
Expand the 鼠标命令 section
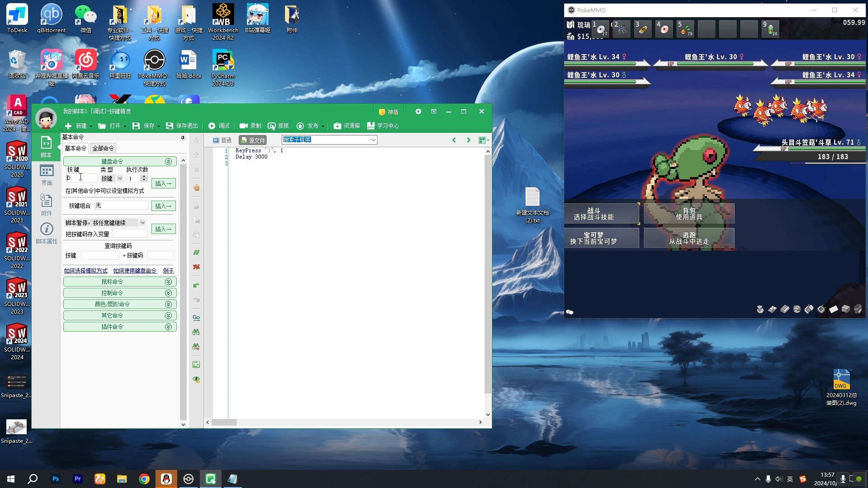(x=168, y=282)
